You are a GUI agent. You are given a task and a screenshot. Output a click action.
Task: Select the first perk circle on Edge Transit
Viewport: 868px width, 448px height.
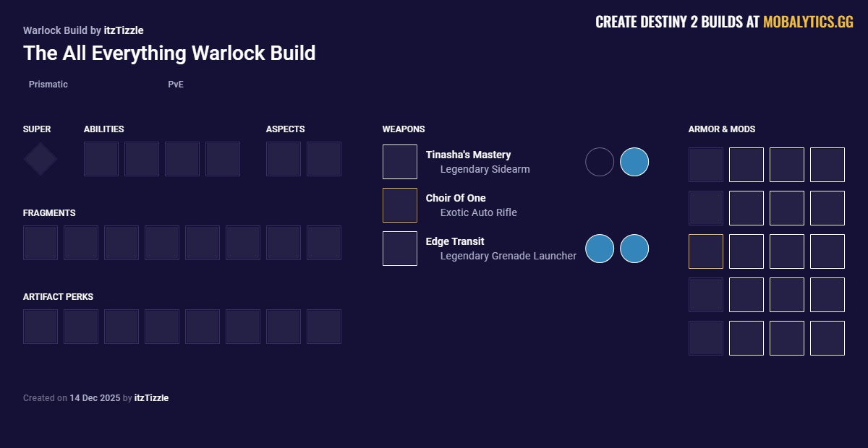(600, 249)
